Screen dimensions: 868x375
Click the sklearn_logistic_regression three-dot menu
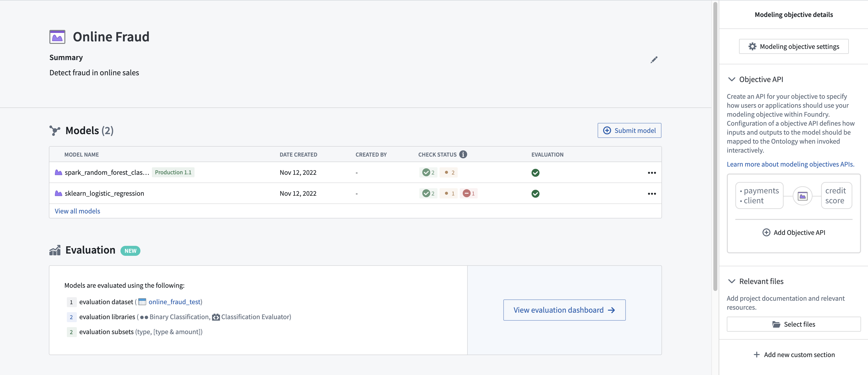(652, 193)
